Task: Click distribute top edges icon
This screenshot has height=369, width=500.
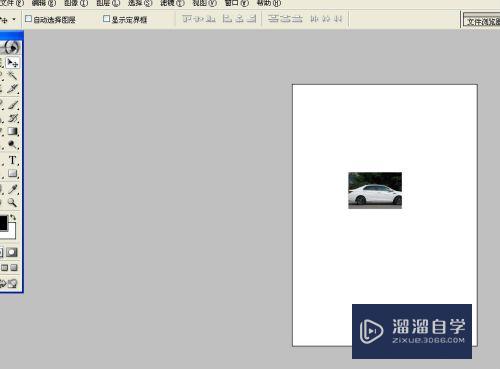Action: click(x=273, y=19)
